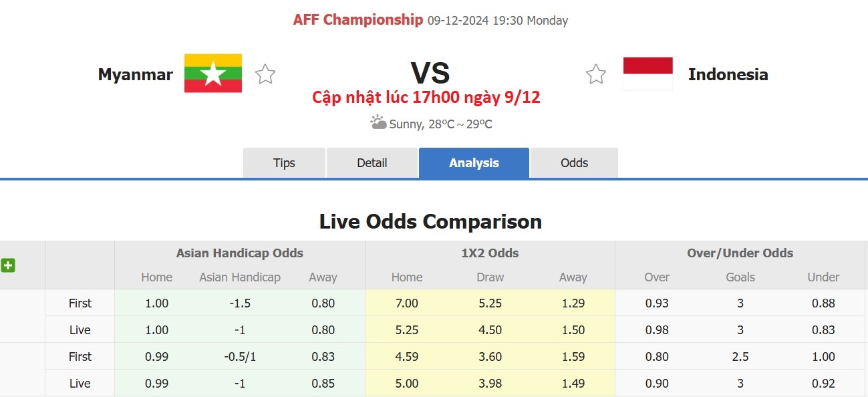Click the Asian Handicap Odds column header

click(240, 253)
